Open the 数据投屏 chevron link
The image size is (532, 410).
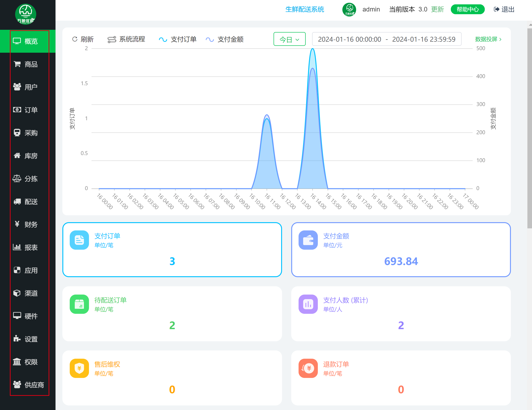click(x=488, y=39)
